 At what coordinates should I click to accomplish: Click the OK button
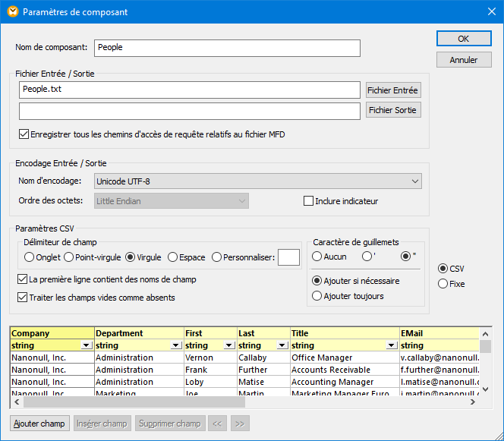click(463, 39)
